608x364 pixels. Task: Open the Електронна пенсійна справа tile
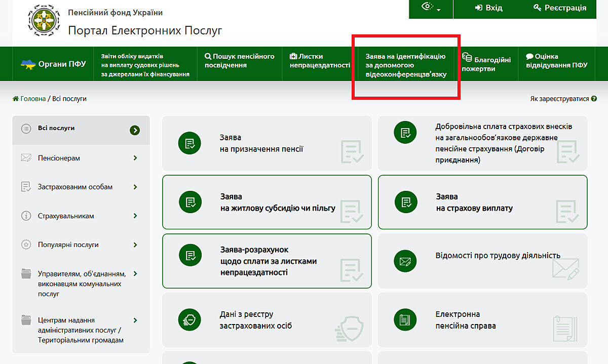click(482, 320)
